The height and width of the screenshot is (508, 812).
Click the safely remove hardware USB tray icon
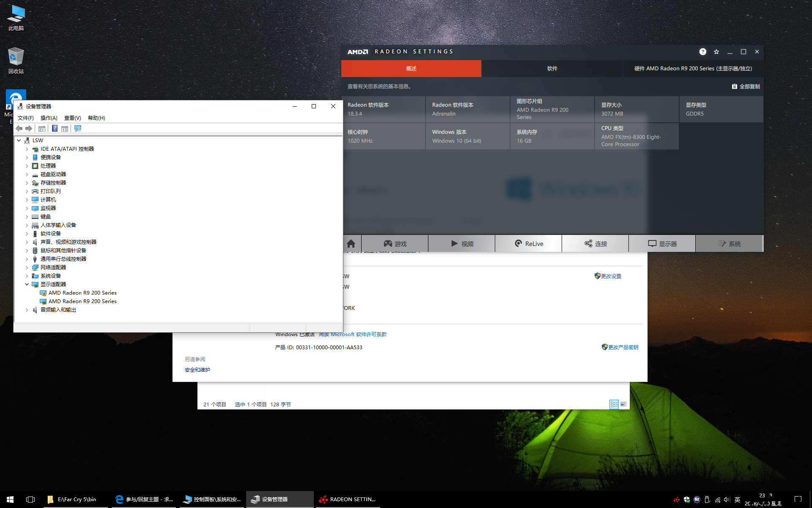pyautogui.click(x=707, y=500)
